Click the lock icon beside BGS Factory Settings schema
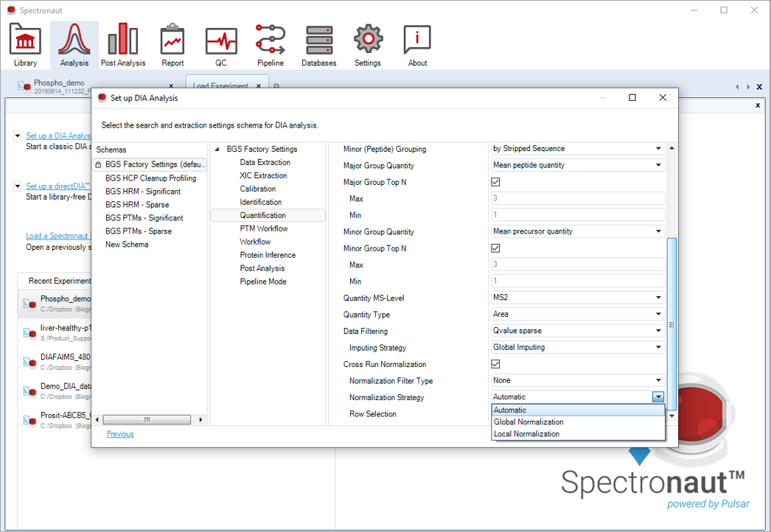771x532 pixels. click(98, 165)
